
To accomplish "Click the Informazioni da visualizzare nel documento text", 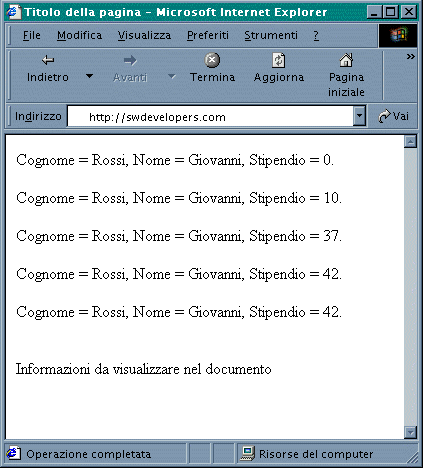I will click(144, 369).
